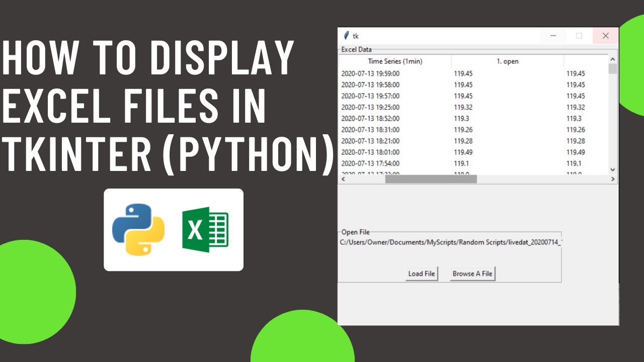The image size is (644, 362).
Task: Click the tk window title text
Action: (356, 36)
